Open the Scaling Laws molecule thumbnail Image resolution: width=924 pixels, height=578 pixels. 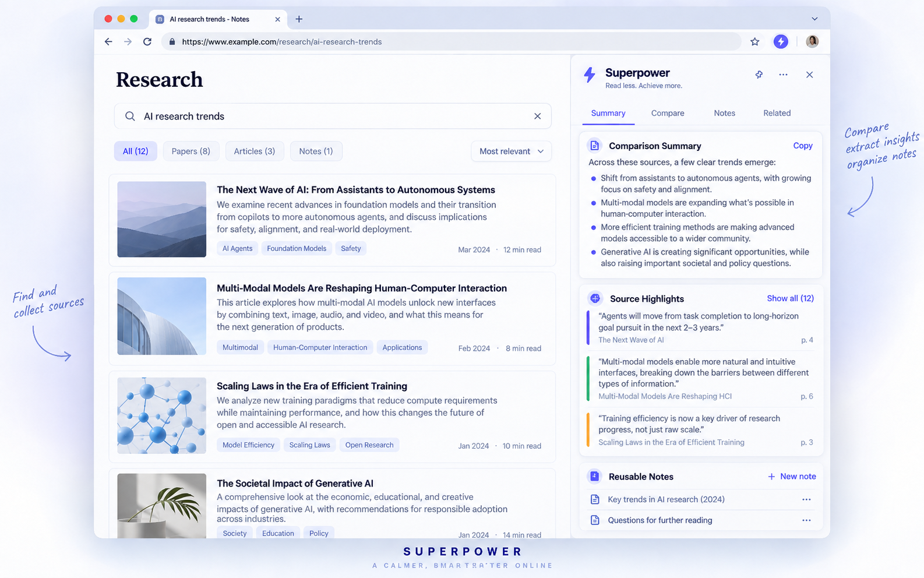(x=162, y=415)
